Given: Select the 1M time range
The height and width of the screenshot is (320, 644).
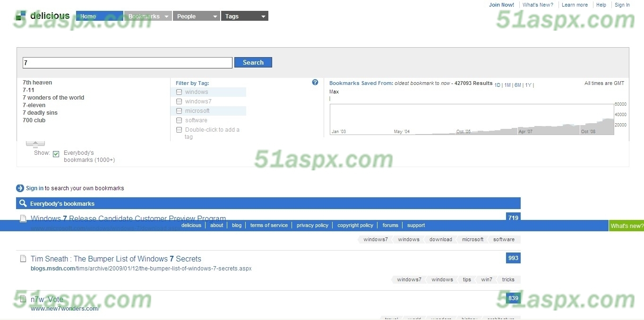Looking at the screenshot, I should point(507,85).
